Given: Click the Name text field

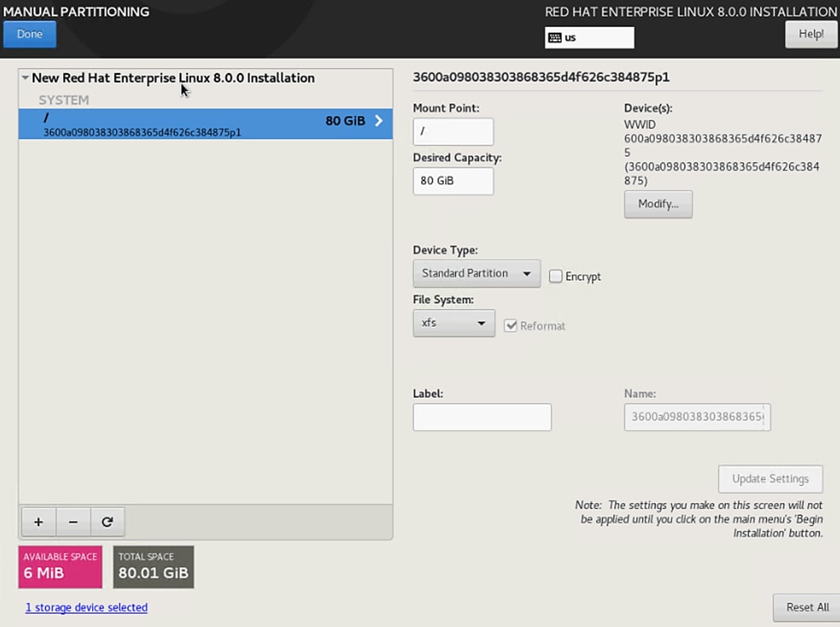Looking at the screenshot, I should (697, 417).
